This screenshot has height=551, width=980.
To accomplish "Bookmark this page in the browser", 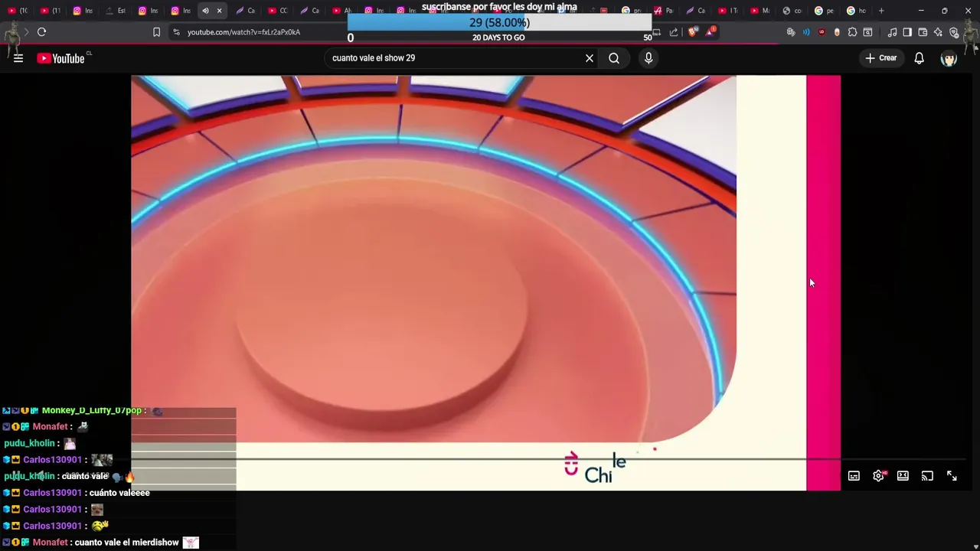I will click(156, 32).
